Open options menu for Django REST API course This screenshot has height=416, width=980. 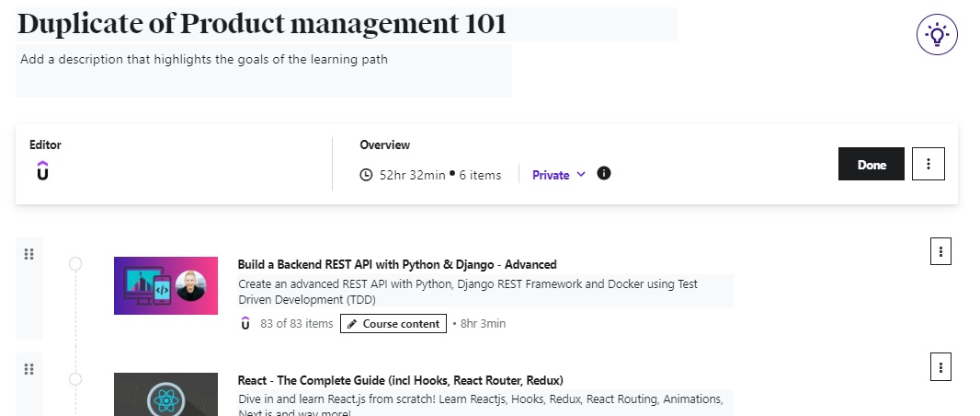click(x=940, y=251)
